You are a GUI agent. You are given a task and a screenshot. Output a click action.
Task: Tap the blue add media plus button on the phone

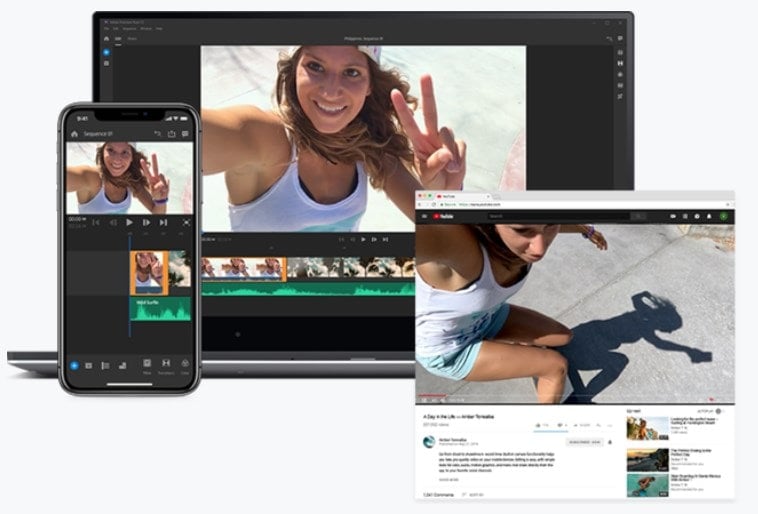74,366
